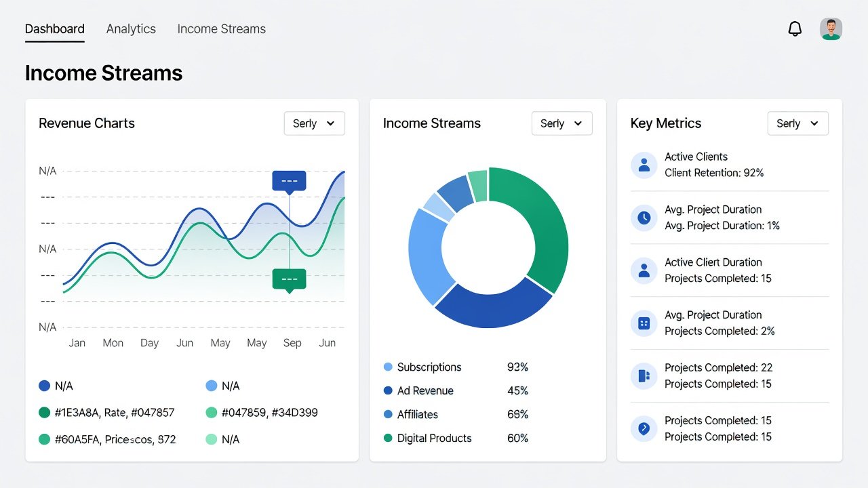Click the Mon label on the chart axis

tap(113, 343)
